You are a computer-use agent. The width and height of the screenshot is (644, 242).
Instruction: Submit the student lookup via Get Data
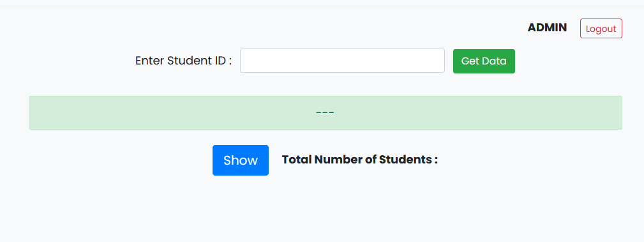[x=484, y=61]
